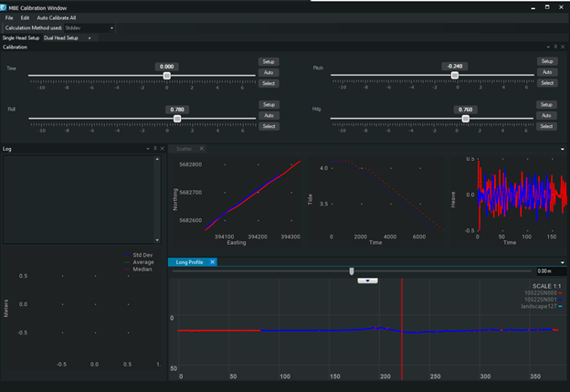Click the Pitch value box -0.240
This screenshot has width=570, height=392.
(x=455, y=66)
